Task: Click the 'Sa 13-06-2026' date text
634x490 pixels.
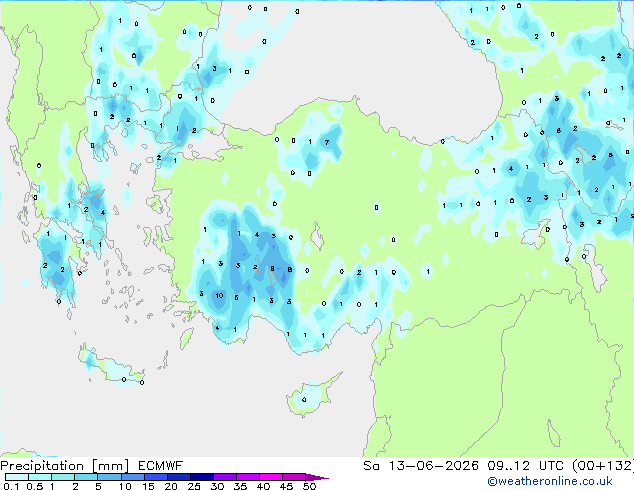Action: [421, 466]
